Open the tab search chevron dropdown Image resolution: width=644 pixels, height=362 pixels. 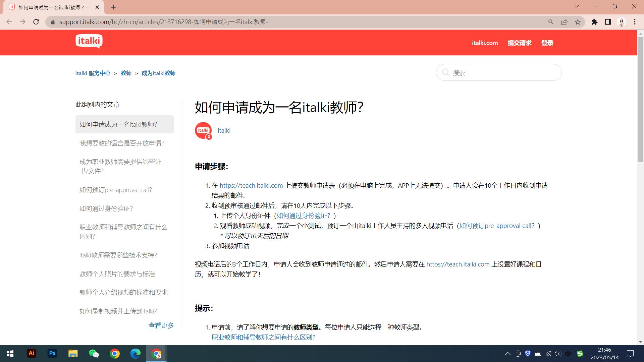577,6
